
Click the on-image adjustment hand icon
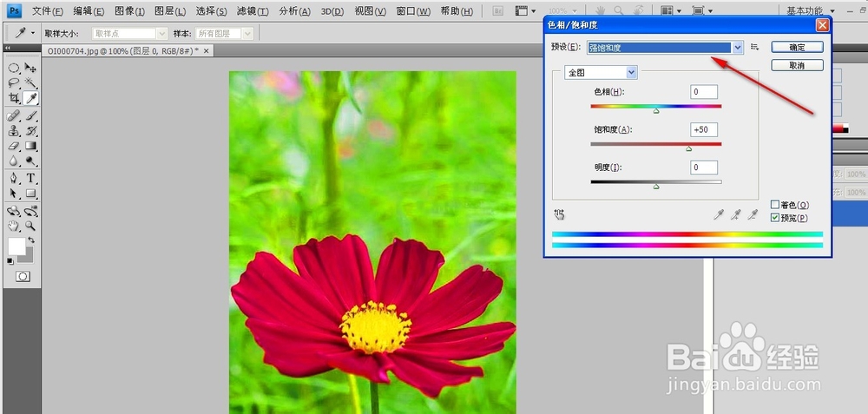tap(559, 214)
